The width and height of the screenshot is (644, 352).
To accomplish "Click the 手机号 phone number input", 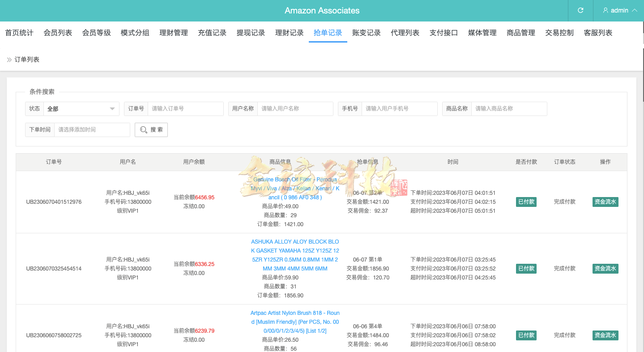I will pos(399,108).
